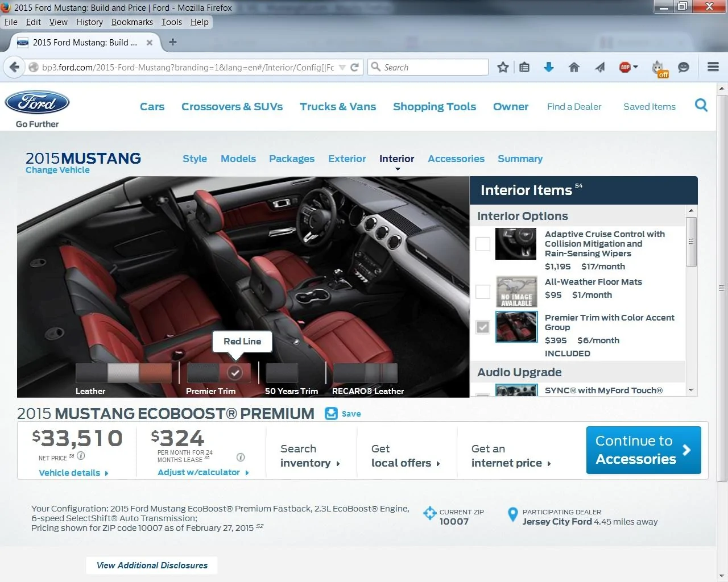Bookmark this page with the star icon

click(x=503, y=67)
